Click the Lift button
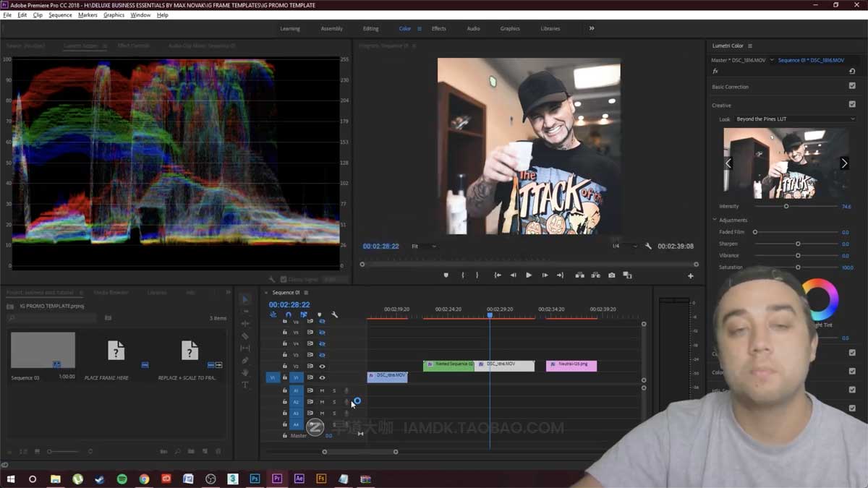This screenshot has width=868, height=488. (x=579, y=275)
